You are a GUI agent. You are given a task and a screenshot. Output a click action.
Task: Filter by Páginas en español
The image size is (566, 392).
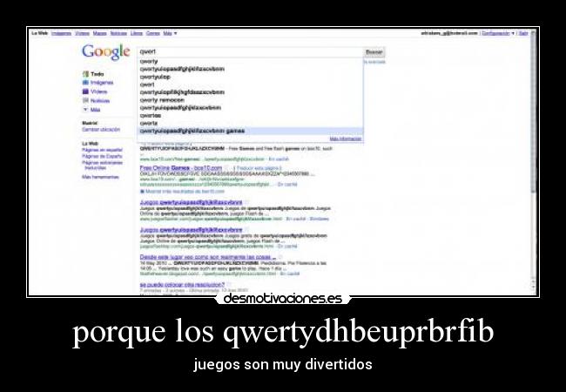click(102, 150)
